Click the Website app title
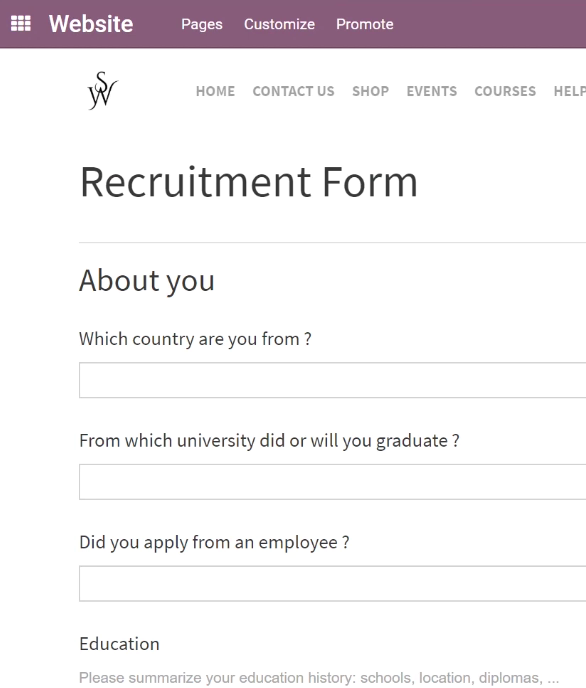This screenshot has width=586, height=688. (x=91, y=24)
